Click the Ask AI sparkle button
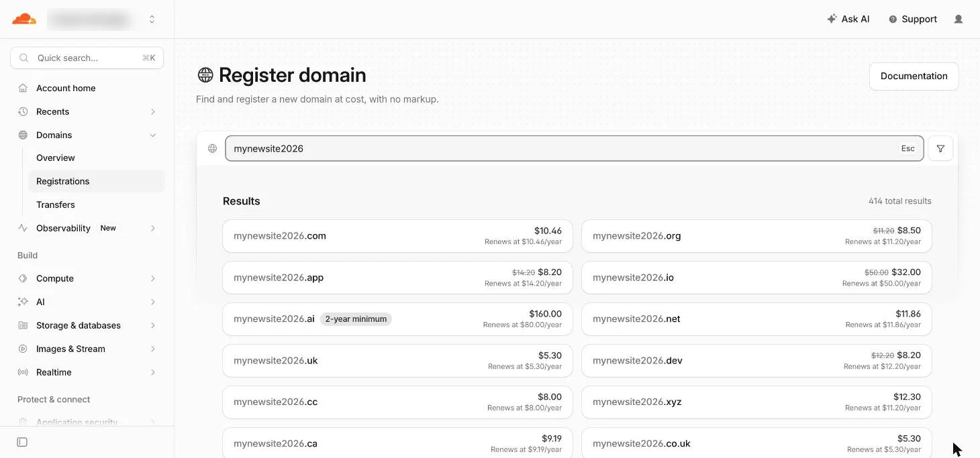Viewport: 980px width, 458px height. tap(848, 19)
